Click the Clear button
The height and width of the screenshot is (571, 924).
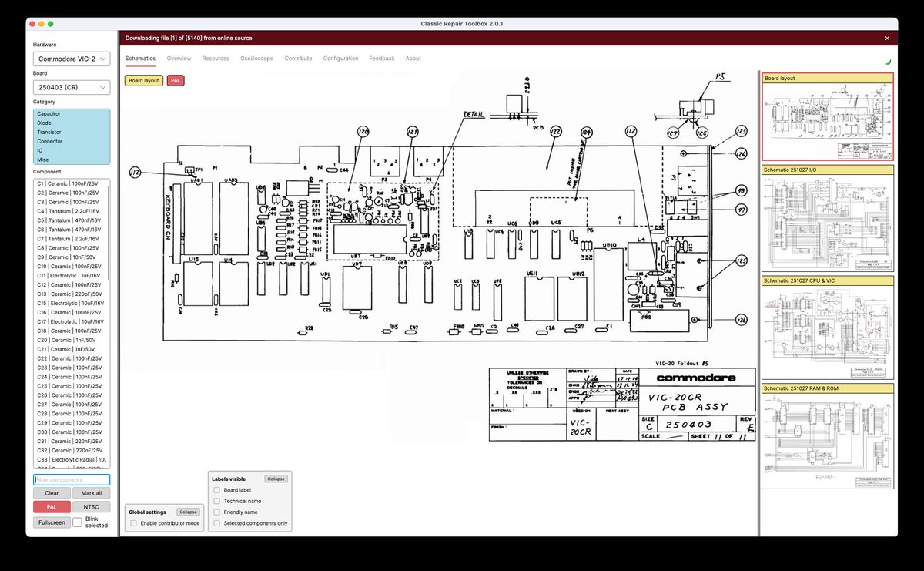point(52,493)
